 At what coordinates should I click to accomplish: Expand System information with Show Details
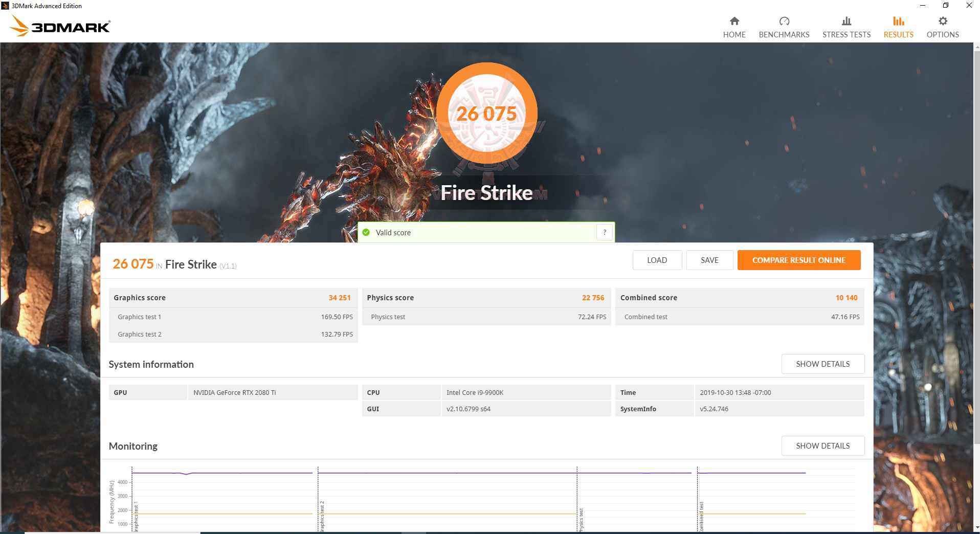click(822, 364)
